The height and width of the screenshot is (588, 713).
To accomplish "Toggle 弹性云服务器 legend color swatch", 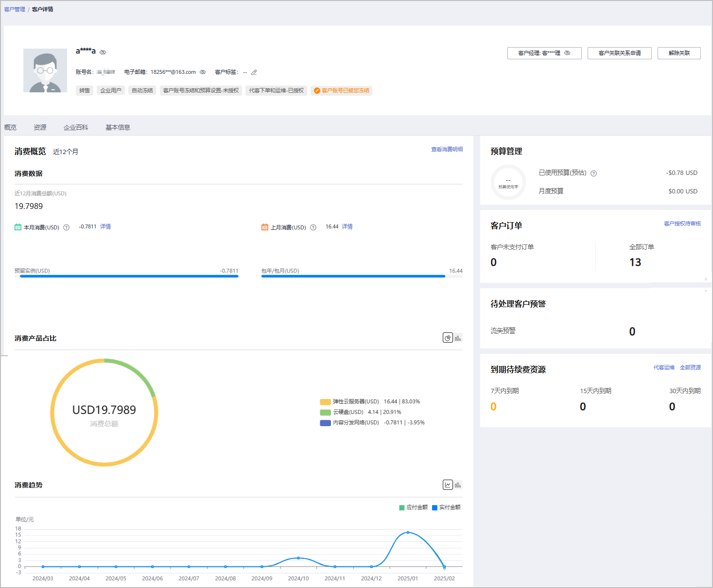I will [325, 402].
